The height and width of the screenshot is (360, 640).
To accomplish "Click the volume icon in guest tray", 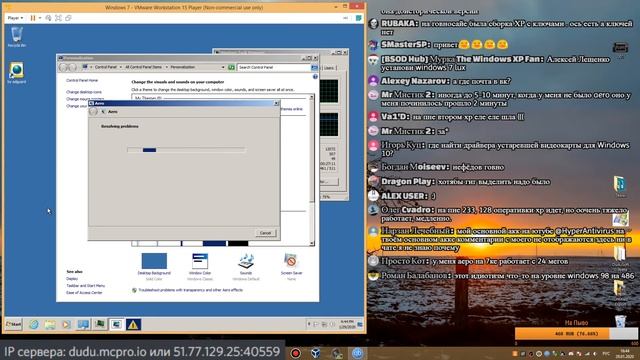I will (x=332, y=324).
